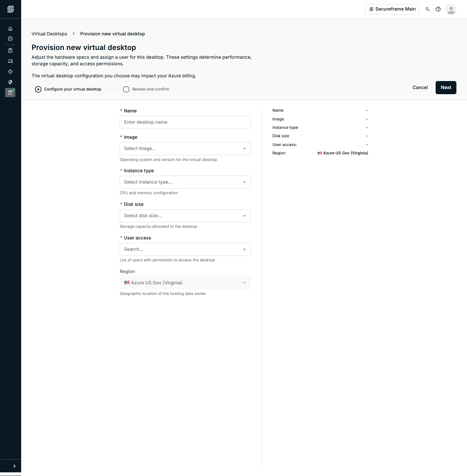The width and height of the screenshot is (467, 476).
Task: Click 'Storage capacity allocated to the desktop' hint
Action: (x=158, y=227)
